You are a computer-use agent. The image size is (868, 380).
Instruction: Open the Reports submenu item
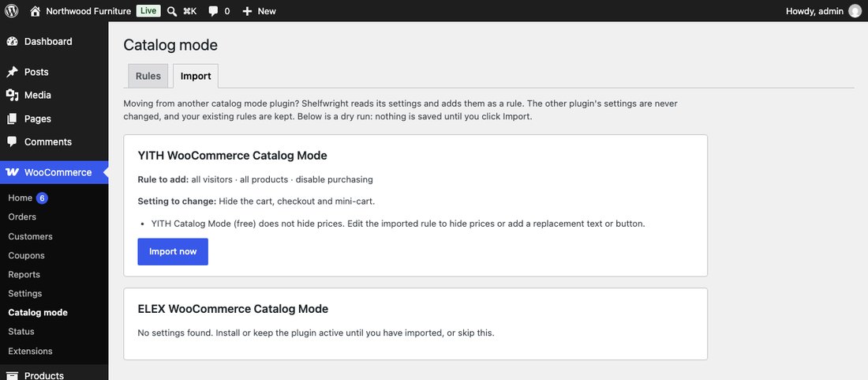(x=24, y=274)
